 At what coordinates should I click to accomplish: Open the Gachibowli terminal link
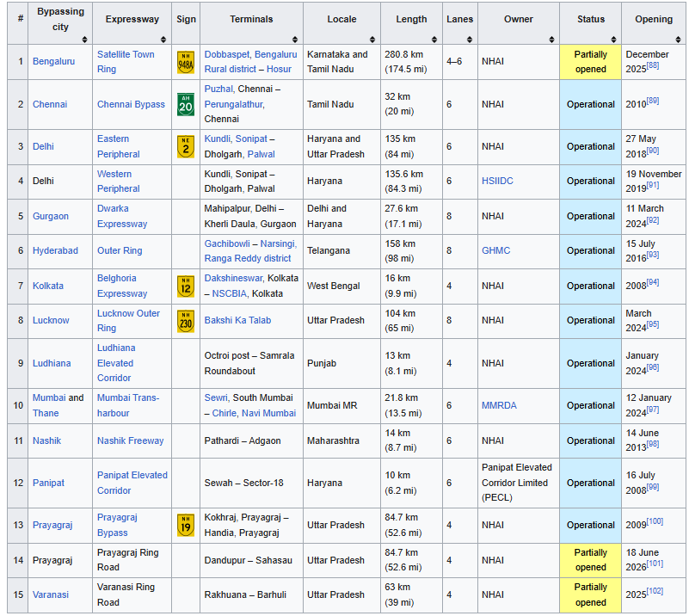(x=227, y=243)
